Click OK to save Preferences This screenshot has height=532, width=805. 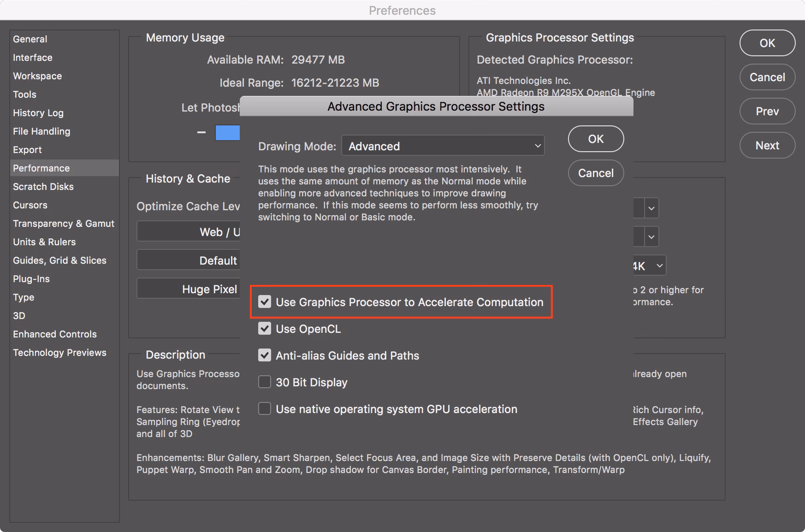click(x=767, y=43)
